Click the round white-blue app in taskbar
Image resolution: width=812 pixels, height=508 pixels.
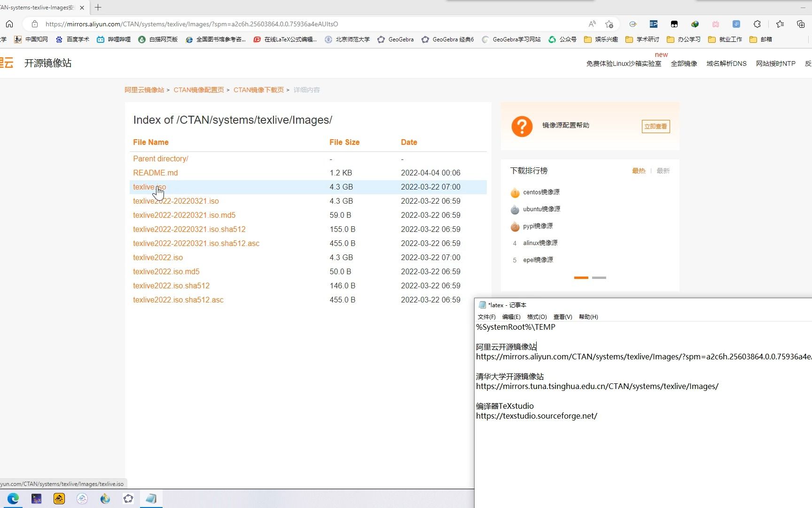[82, 499]
